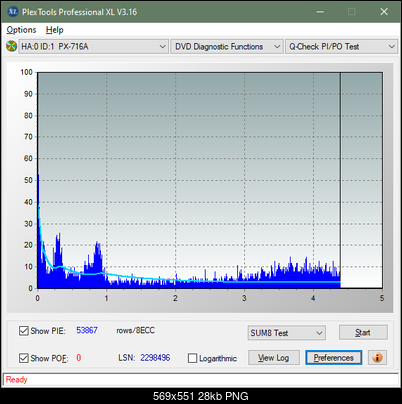Image resolution: width=402 pixels, height=404 pixels.
Task: Expand the SUM8 Test dropdown
Action: 287,333
